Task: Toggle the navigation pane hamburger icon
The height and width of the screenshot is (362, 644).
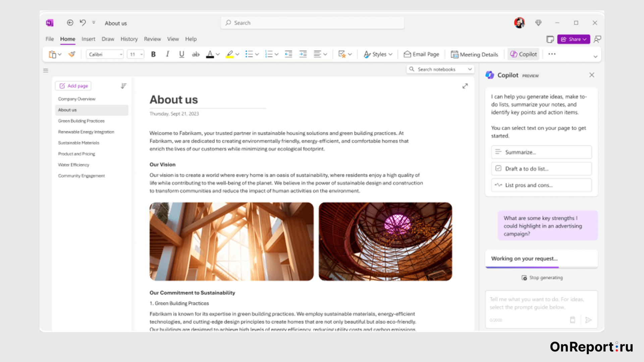Action: [46, 70]
